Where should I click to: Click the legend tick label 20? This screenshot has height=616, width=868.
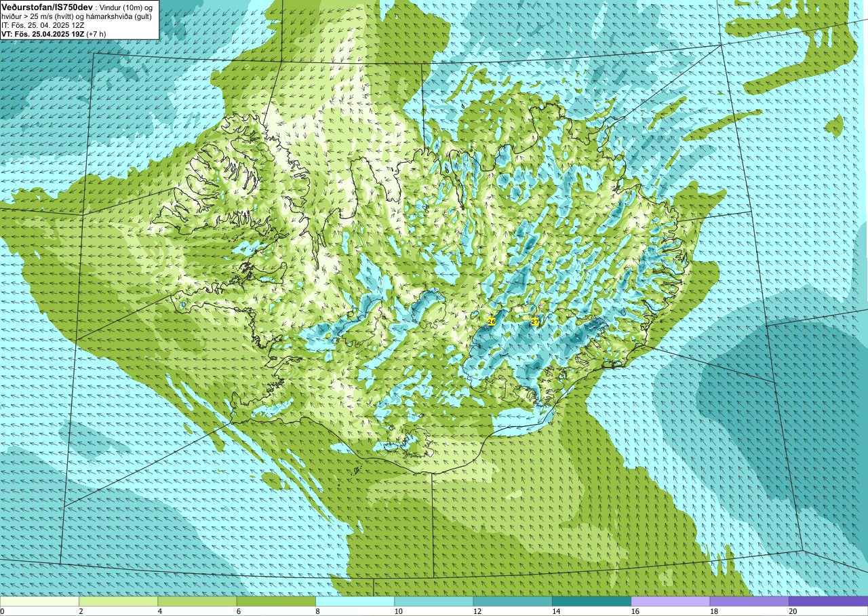coord(793,611)
